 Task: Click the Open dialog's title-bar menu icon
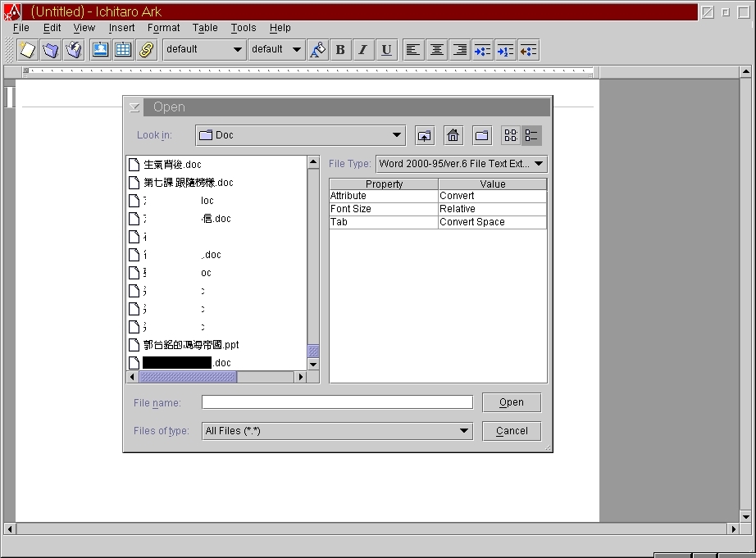coord(134,107)
